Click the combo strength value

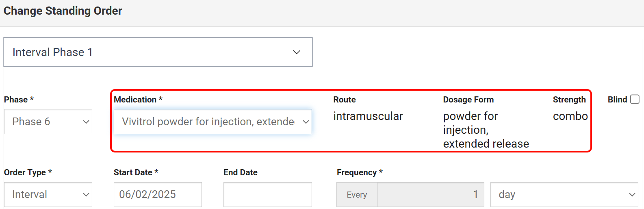pos(570,116)
